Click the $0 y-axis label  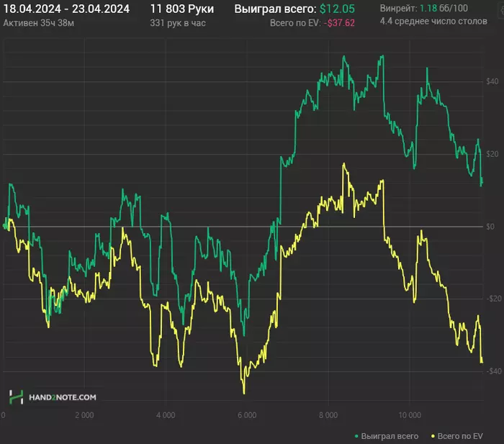pos(490,227)
